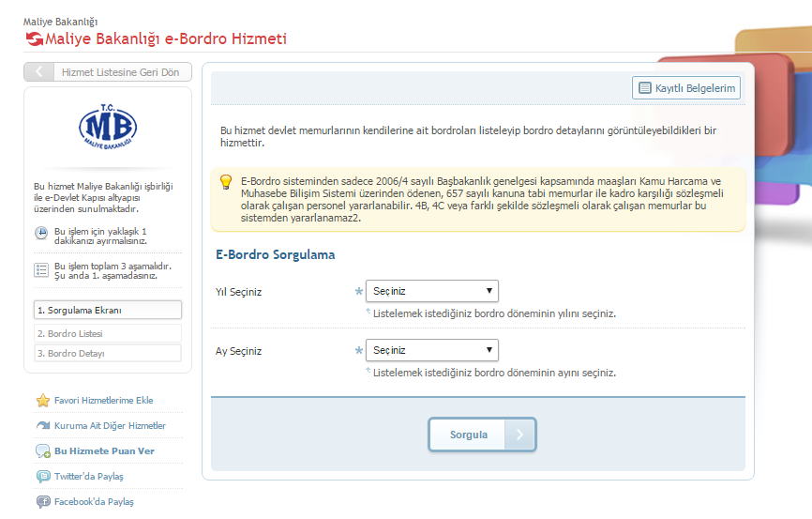Click the text Bu işlem için yaklaşık 1 dakikanızı
This screenshot has width=812, height=519.
pos(100,236)
